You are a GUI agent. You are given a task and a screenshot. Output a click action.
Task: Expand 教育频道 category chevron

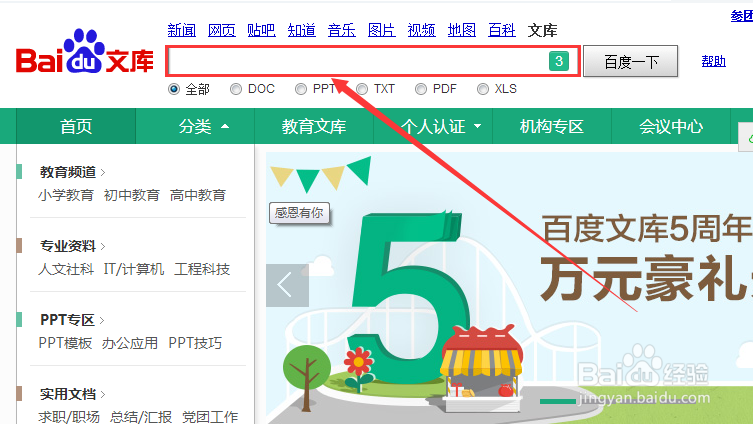pos(103,172)
